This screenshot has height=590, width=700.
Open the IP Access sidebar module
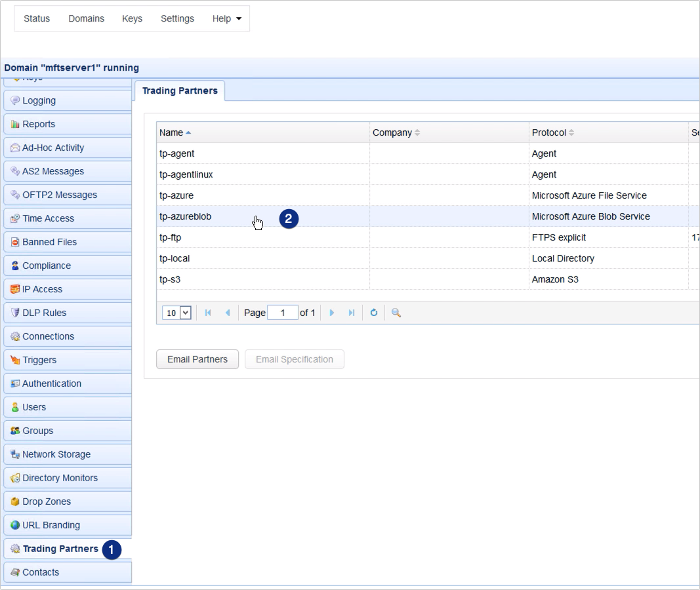click(x=42, y=289)
